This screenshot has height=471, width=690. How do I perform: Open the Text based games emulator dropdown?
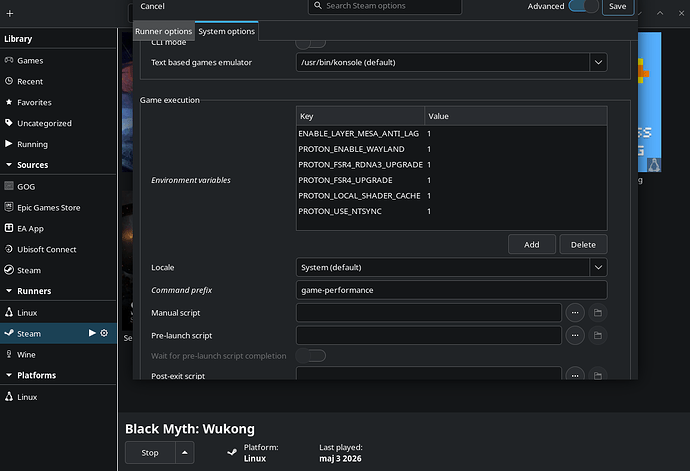(x=451, y=62)
